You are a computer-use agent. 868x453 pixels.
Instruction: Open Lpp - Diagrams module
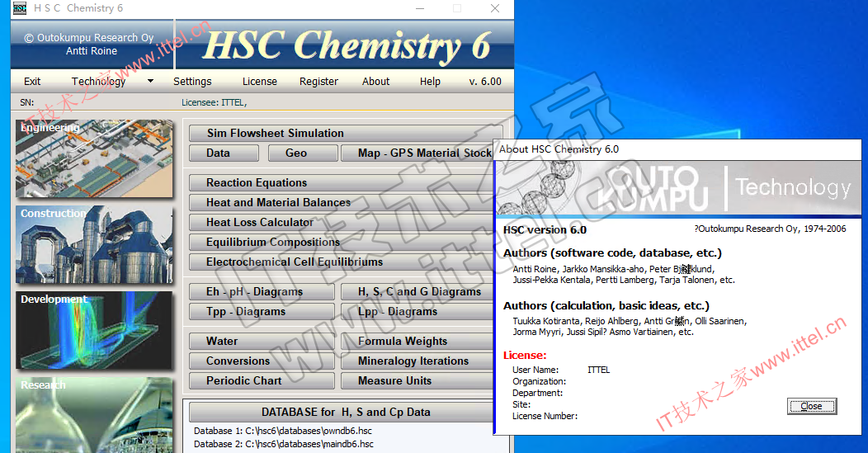417,312
